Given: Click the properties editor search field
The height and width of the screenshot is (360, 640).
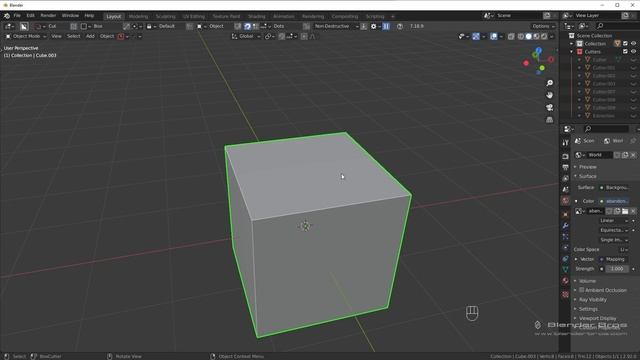Looking at the screenshot, I should pos(606,129).
